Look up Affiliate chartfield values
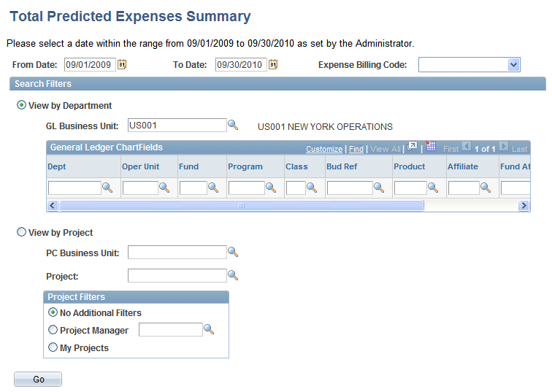The width and height of the screenshot is (552, 392). tap(486, 188)
